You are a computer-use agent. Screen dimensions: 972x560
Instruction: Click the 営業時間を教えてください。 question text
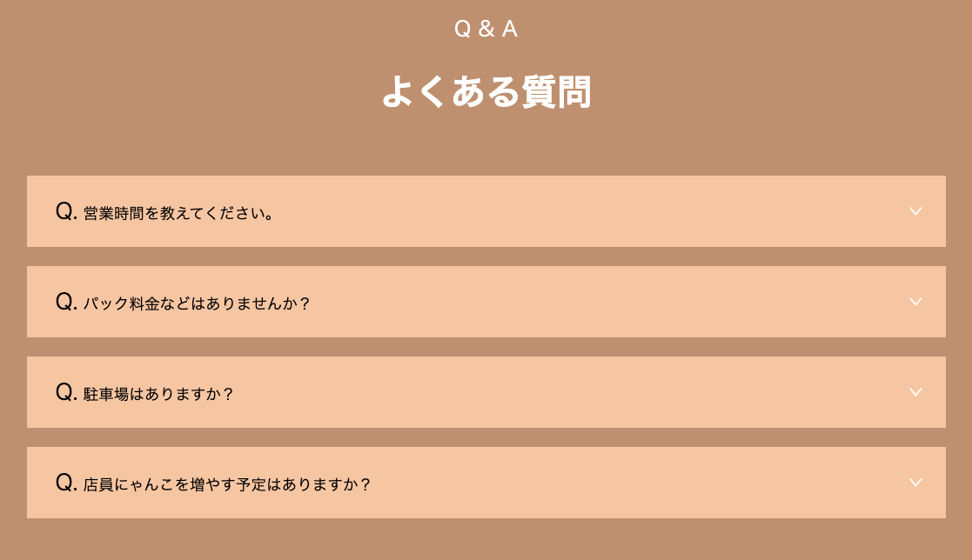[179, 213]
